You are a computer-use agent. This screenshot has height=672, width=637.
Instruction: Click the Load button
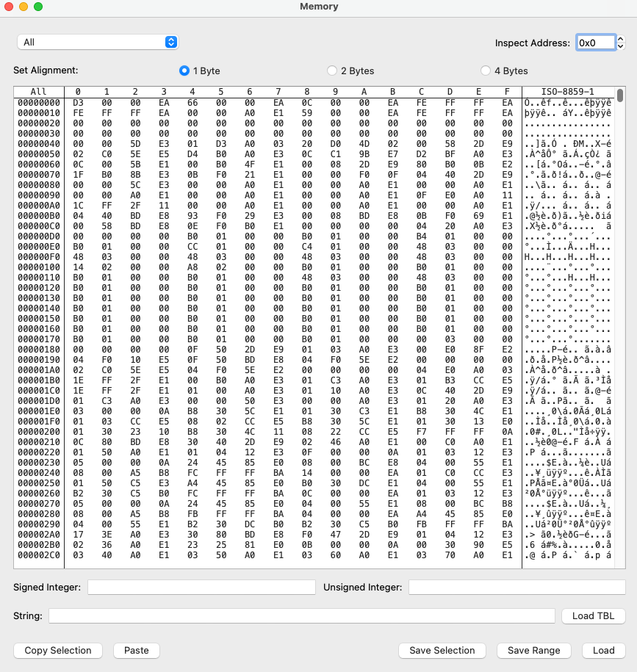coord(603,650)
